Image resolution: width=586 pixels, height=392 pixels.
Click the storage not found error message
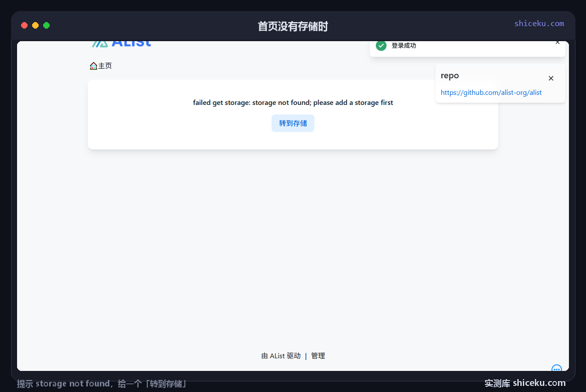[293, 102]
